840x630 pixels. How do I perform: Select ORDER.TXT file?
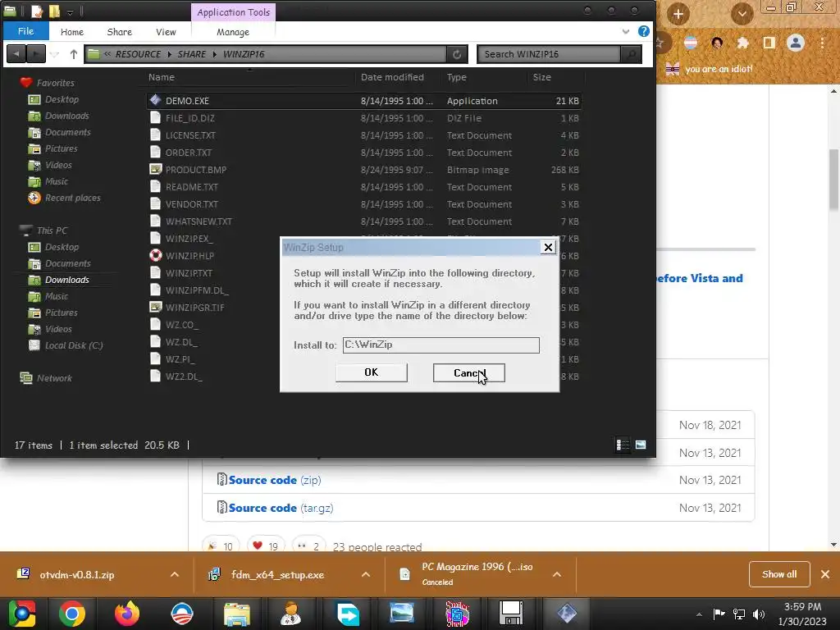point(188,152)
